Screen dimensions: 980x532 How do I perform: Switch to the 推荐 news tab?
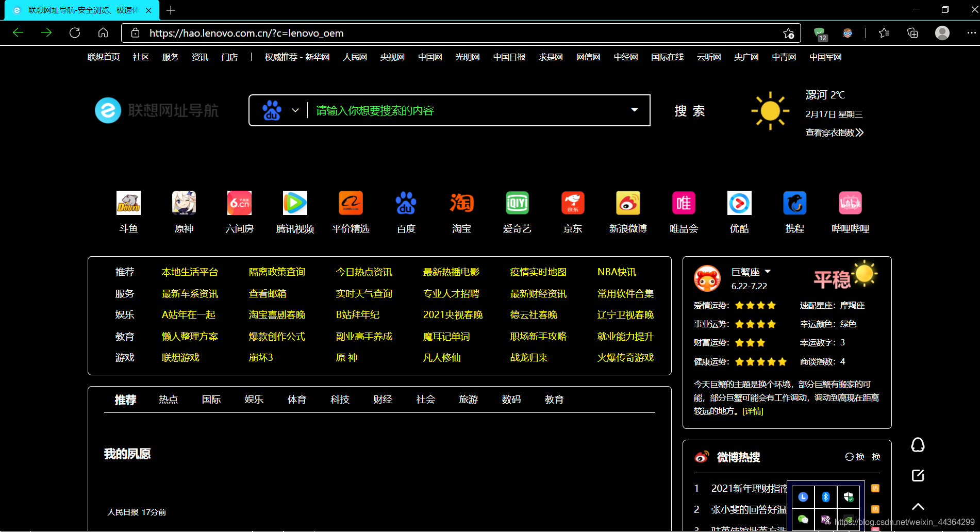pyautogui.click(x=125, y=400)
